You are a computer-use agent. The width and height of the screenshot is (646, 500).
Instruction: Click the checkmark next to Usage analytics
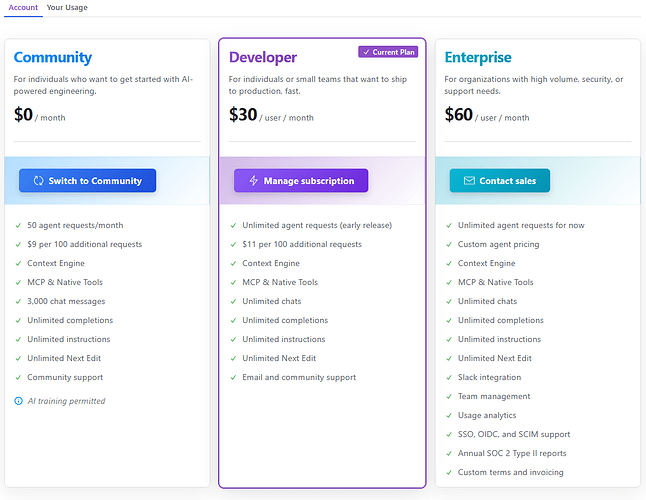(x=449, y=415)
